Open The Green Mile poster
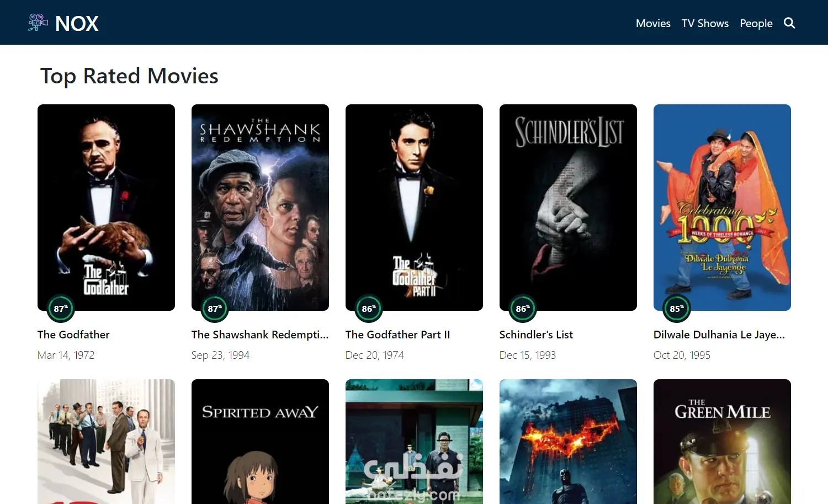The width and height of the screenshot is (828, 504). (x=722, y=442)
